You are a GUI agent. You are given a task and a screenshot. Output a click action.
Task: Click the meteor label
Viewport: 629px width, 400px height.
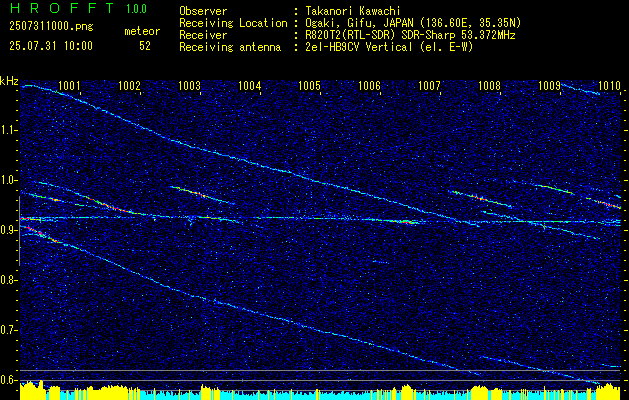142,31
